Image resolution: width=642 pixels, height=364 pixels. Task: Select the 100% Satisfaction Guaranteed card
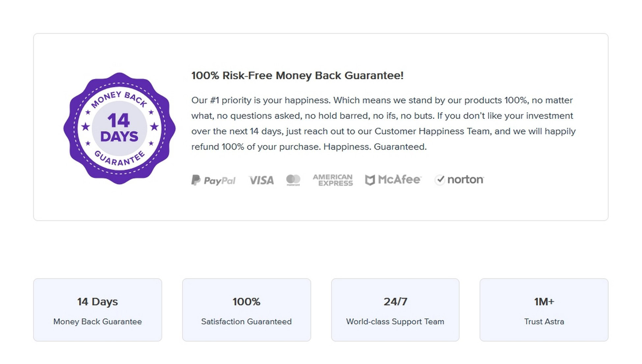[x=247, y=310]
